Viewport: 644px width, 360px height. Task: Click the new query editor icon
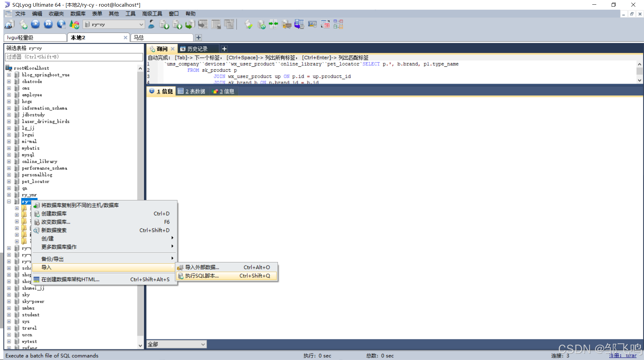(x=23, y=24)
